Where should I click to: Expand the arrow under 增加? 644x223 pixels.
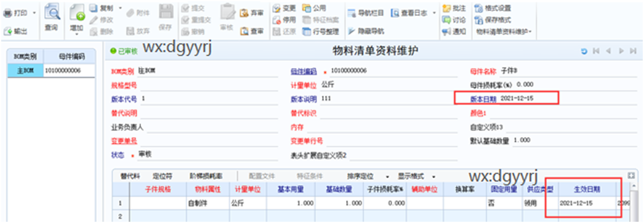pyautogui.click(x=77, y=34)
